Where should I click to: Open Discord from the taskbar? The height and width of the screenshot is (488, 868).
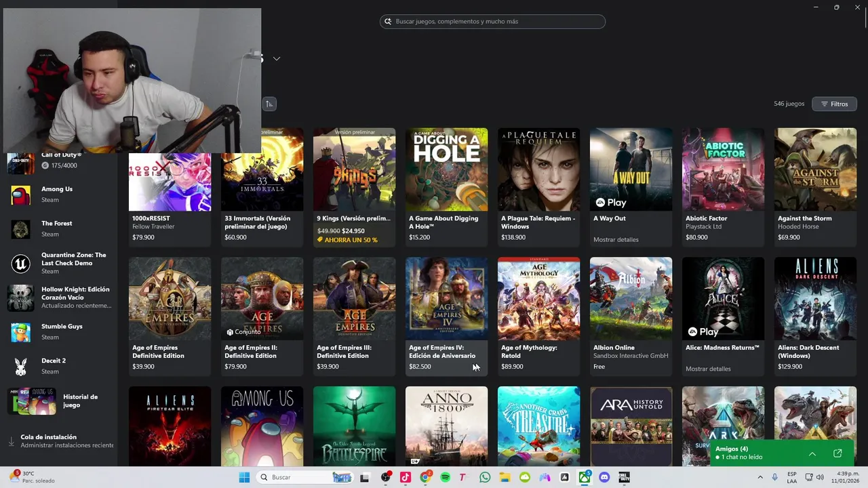point(604,477)
